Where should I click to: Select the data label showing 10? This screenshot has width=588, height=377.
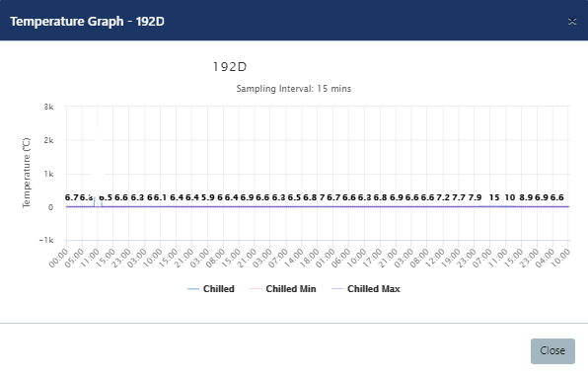pyautogui.click(x=510, y=197)
